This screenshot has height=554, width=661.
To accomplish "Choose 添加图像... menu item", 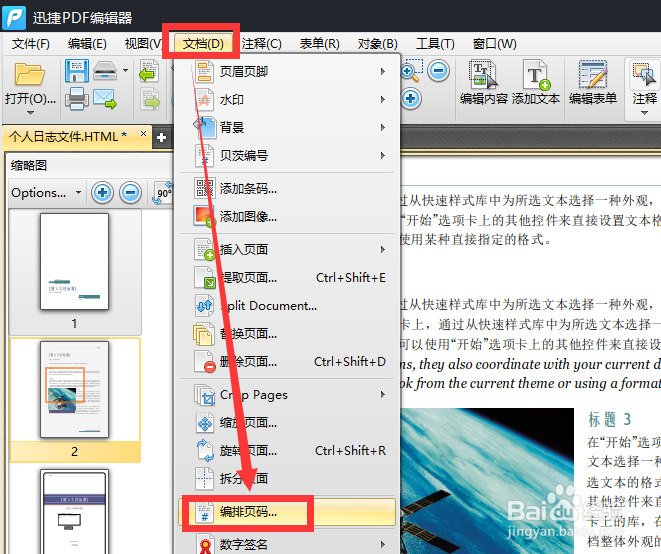I will [x=287, y=216].
